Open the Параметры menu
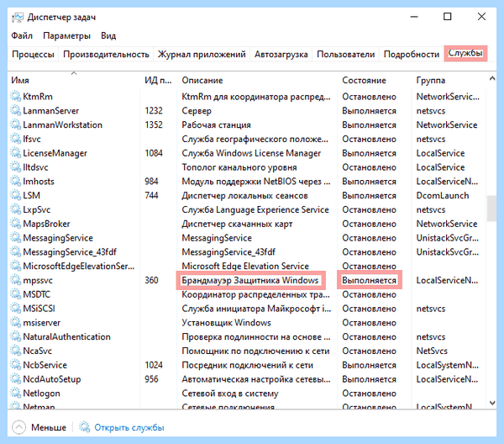The image size is (504, 444). (x=67, y=35)
